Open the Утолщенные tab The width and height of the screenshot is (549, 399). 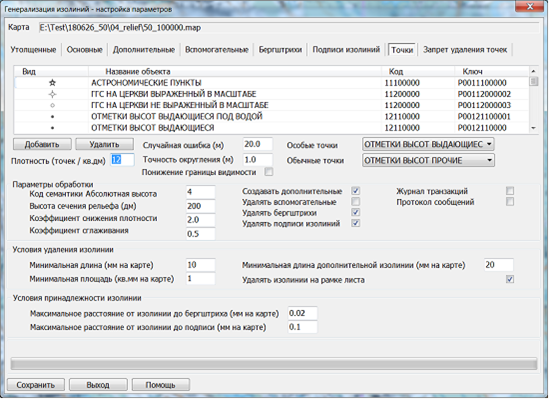click(33, 50)
